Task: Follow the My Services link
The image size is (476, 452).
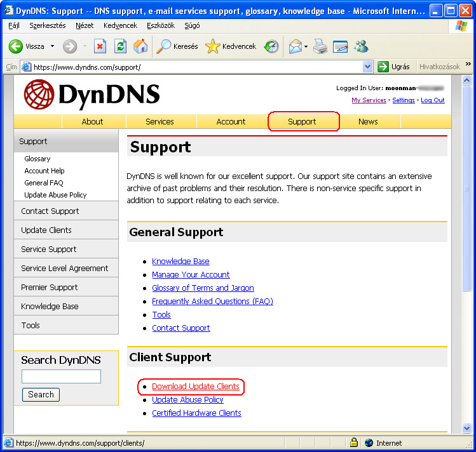Action: pos(369,100)
